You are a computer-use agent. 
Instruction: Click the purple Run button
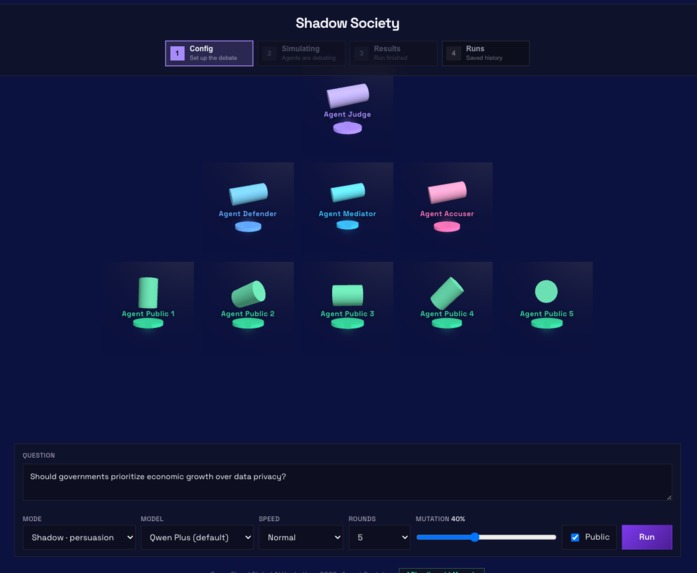tap(647, 537)
